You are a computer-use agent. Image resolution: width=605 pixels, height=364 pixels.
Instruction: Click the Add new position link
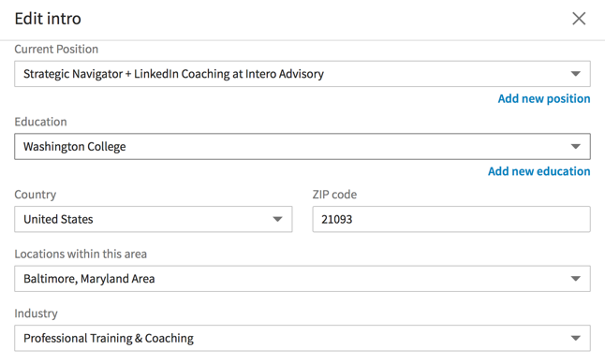pos(544,98)
